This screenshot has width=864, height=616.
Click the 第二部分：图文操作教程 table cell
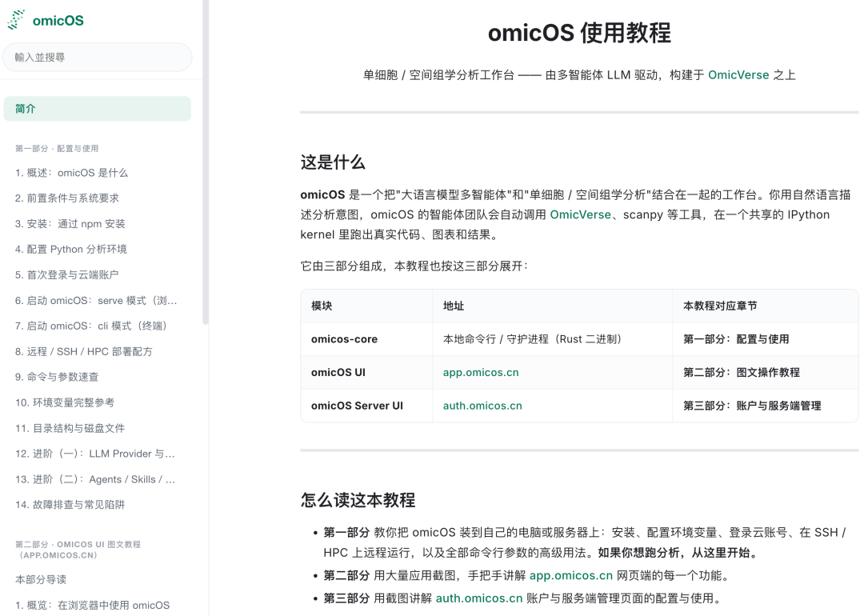click(x=766, y=373)
